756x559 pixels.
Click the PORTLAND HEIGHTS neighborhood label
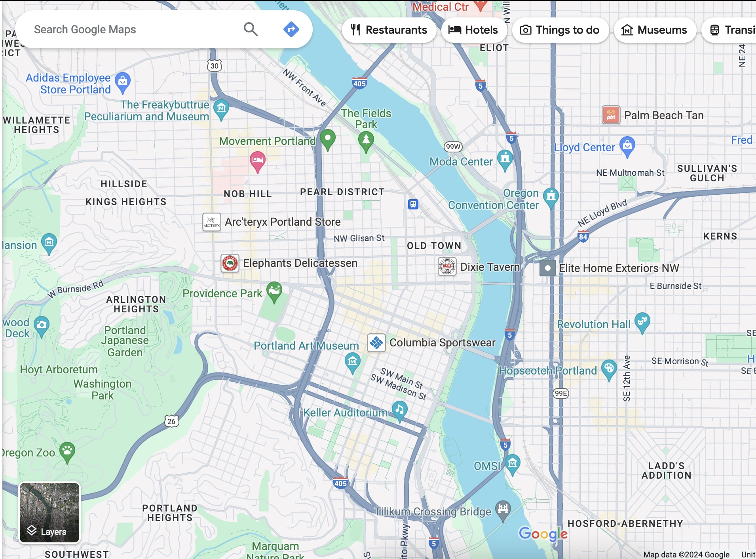[x=170, y=513]
